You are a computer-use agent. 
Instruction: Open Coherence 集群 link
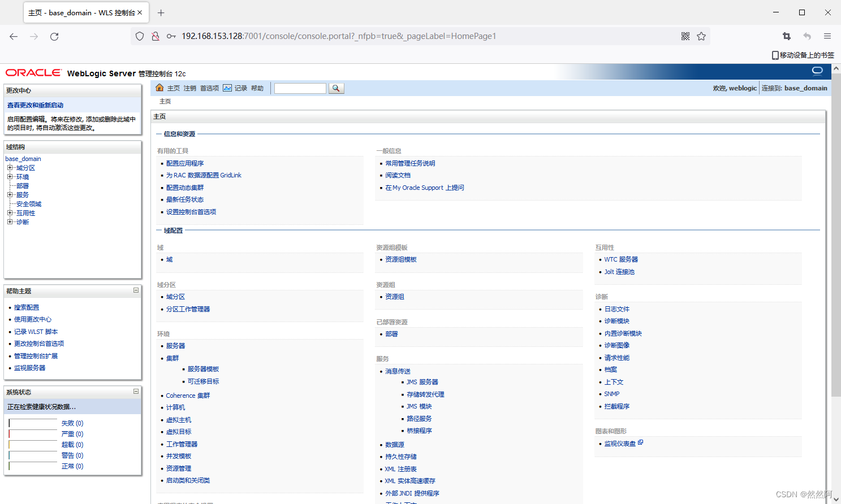188,396
